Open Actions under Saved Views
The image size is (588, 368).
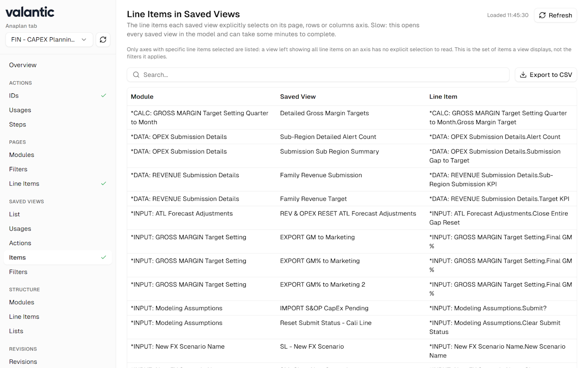point(58,243)
